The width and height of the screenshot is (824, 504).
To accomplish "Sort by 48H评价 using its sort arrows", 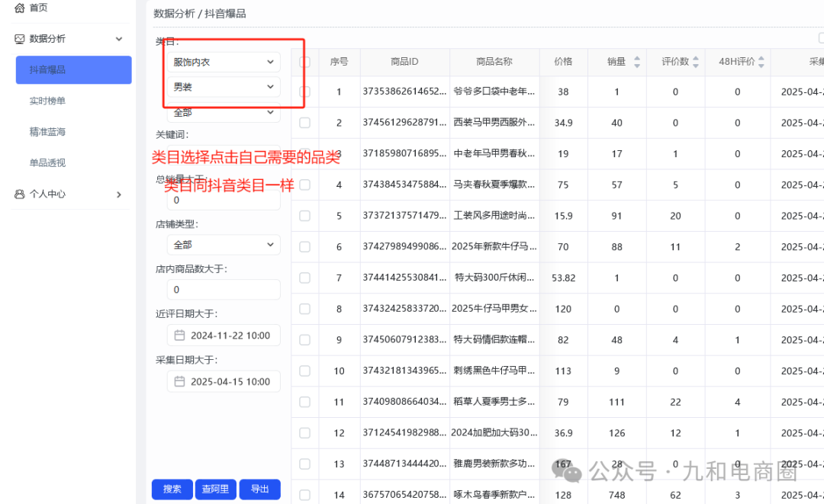I will click(x=761, y=62).
